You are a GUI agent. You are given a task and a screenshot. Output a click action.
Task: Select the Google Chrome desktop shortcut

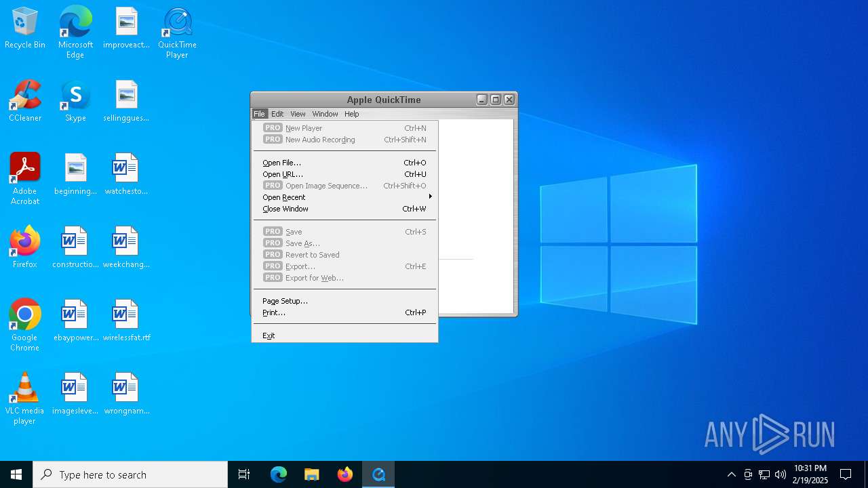25,325
